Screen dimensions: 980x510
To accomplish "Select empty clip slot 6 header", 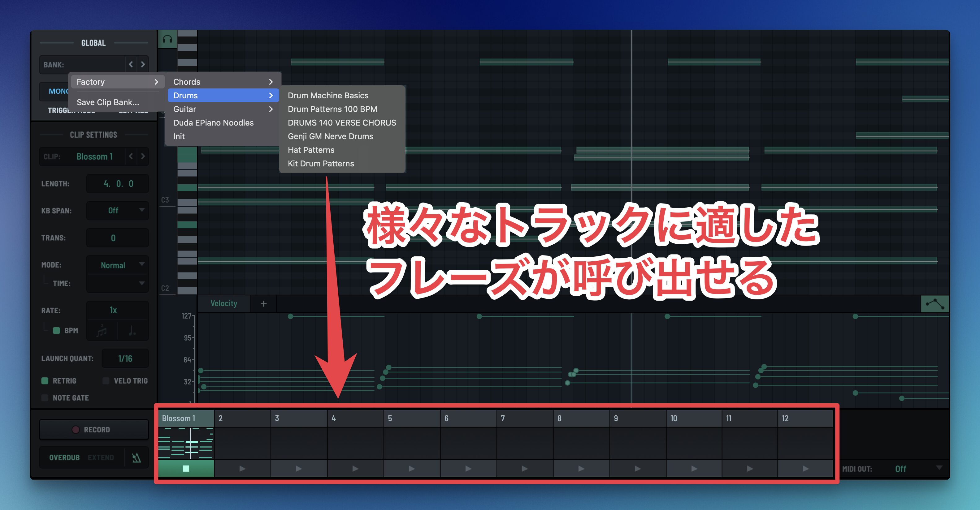I will [468, 418].
